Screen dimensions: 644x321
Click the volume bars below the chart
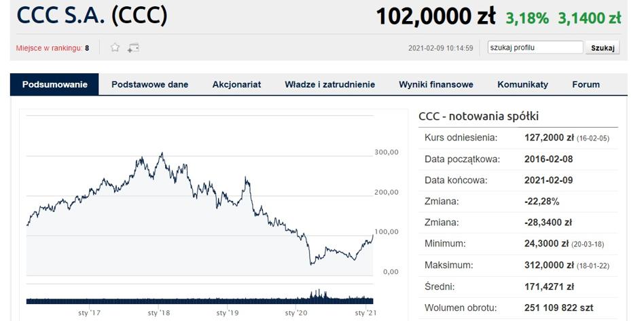pos(200,299)
